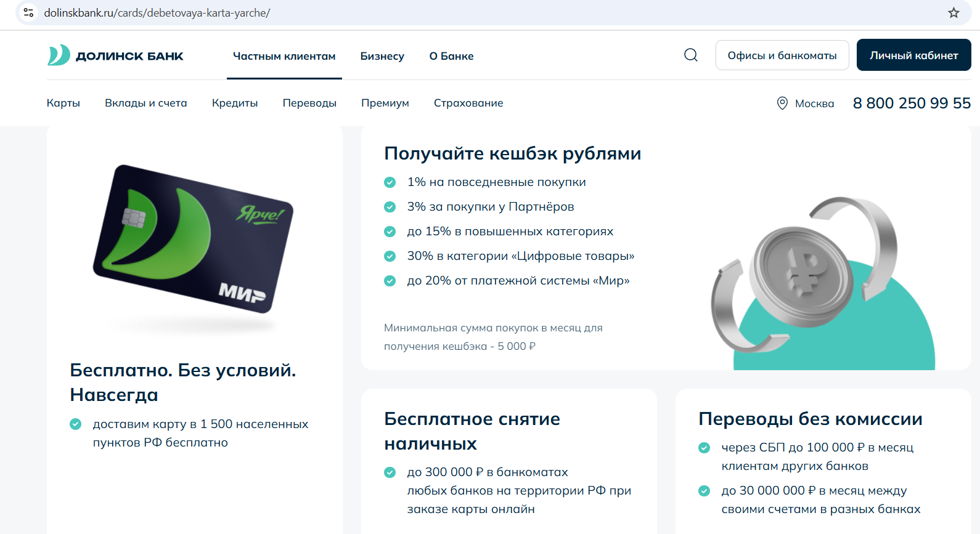Open the Карты menu item
The height and width of the screenshot is (534, 980).
(63, 103)
